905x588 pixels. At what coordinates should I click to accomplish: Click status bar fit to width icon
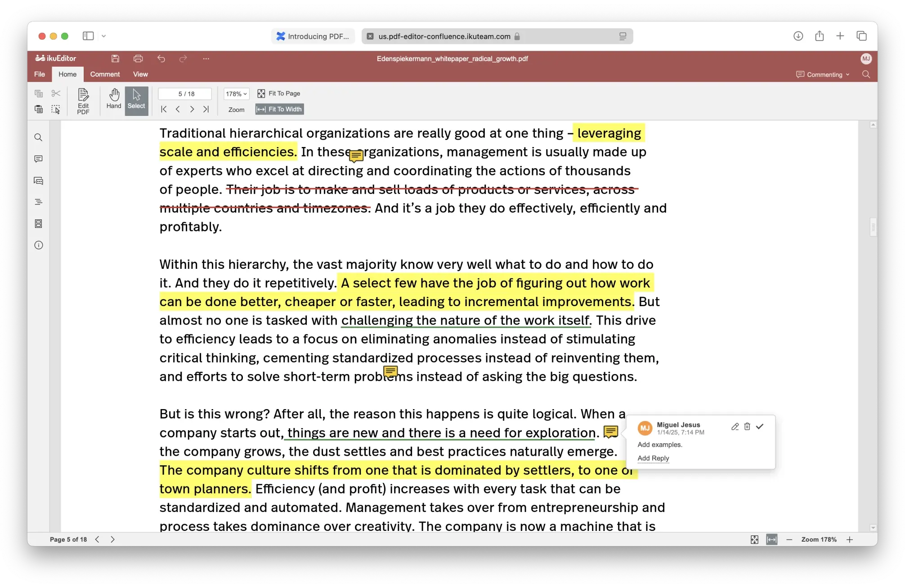coord(772,539)
